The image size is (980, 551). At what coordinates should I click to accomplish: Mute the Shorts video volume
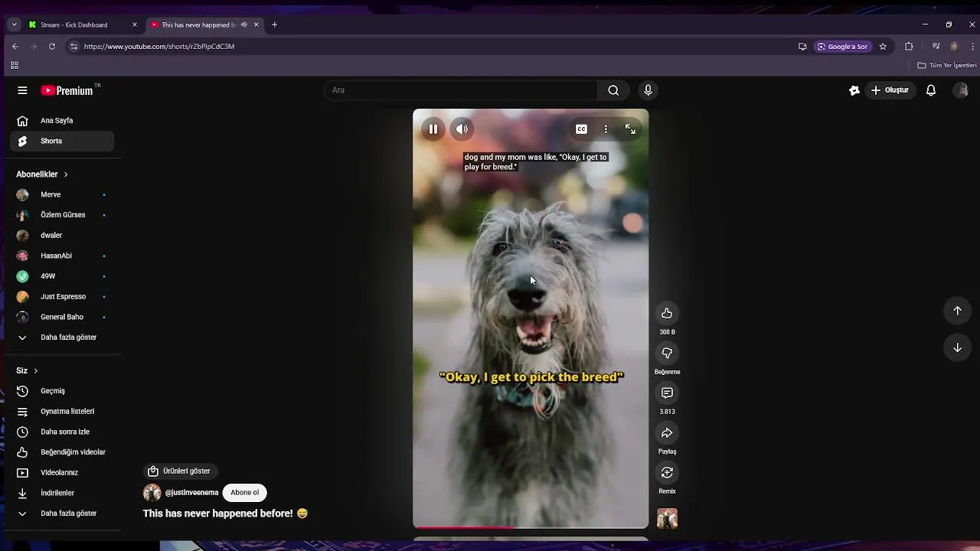tap(462, 129)
